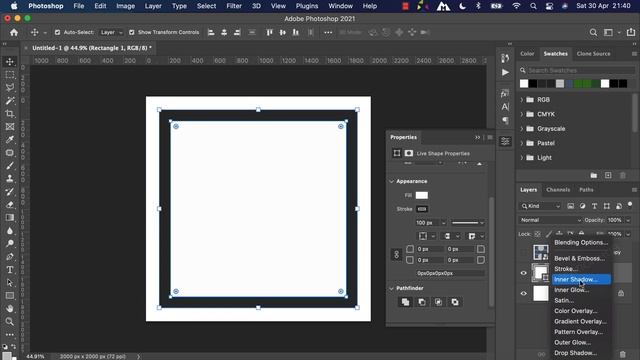
Task: Select the Rectangular Marquee tool
Action: 10,75
